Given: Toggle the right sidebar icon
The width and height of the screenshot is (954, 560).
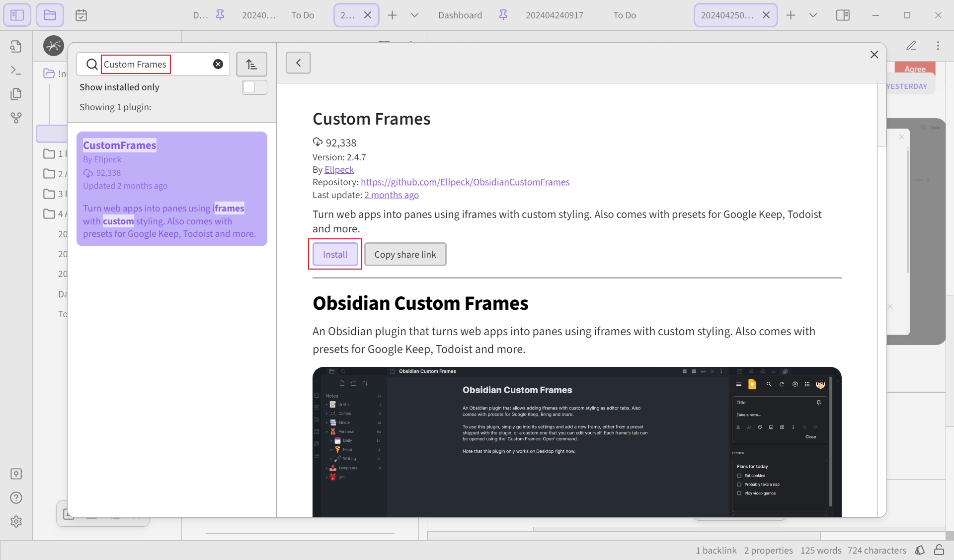Looking at the screenshot, I should tap(843, 15).
